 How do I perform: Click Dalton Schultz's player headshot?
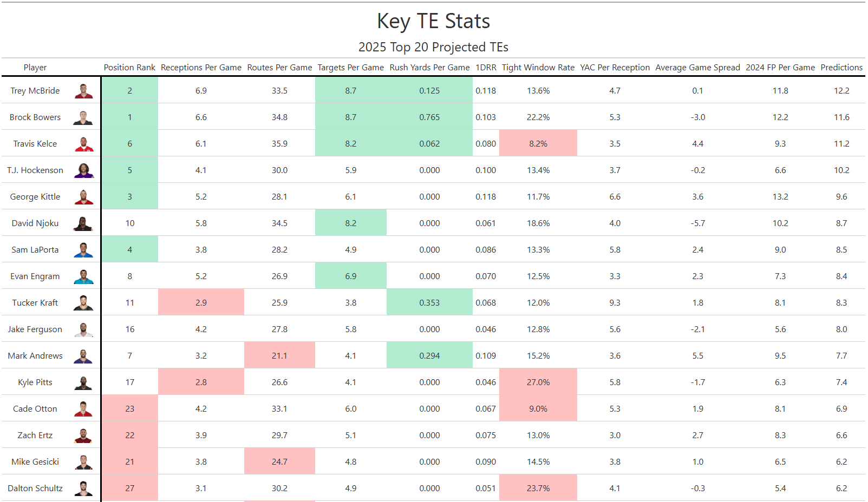coord(83,488)
